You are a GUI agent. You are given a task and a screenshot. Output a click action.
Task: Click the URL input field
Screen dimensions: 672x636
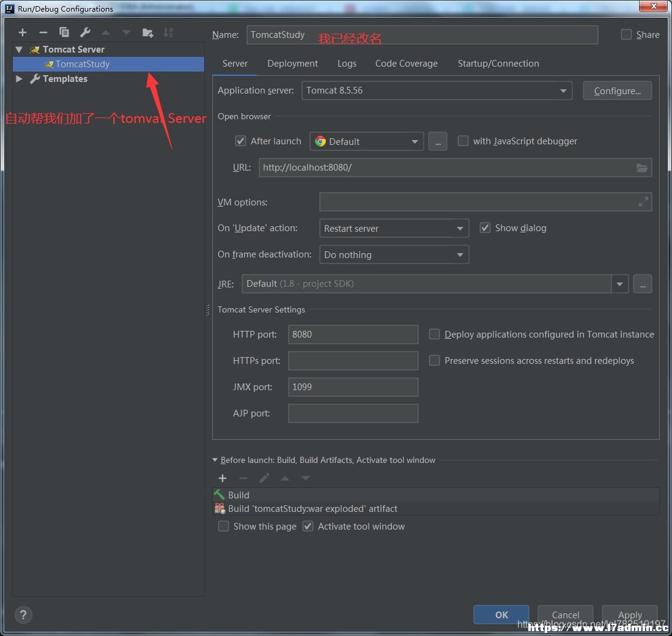[455, 168]
